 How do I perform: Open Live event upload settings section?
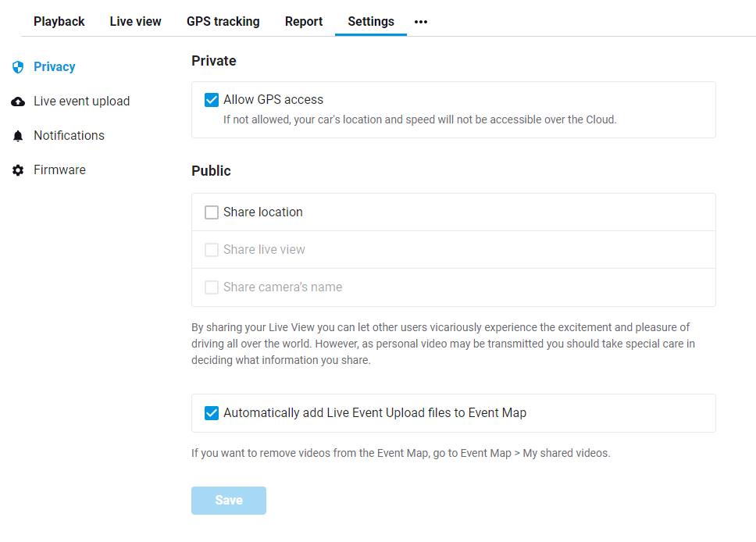coord(81,102)
